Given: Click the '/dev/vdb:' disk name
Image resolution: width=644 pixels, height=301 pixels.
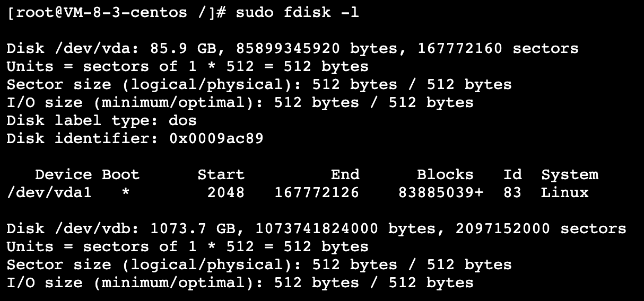Looking at the screenshot, I should 97,229.
